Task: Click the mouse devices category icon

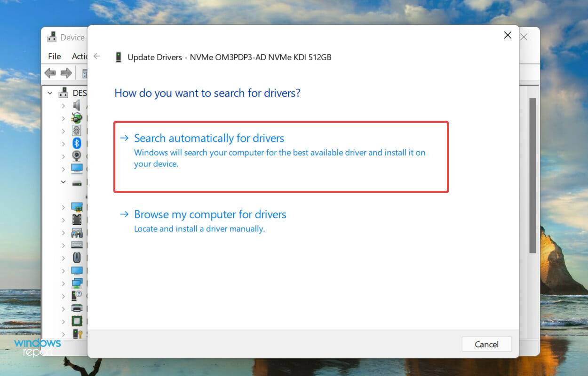Action: [x=77, y=258]
